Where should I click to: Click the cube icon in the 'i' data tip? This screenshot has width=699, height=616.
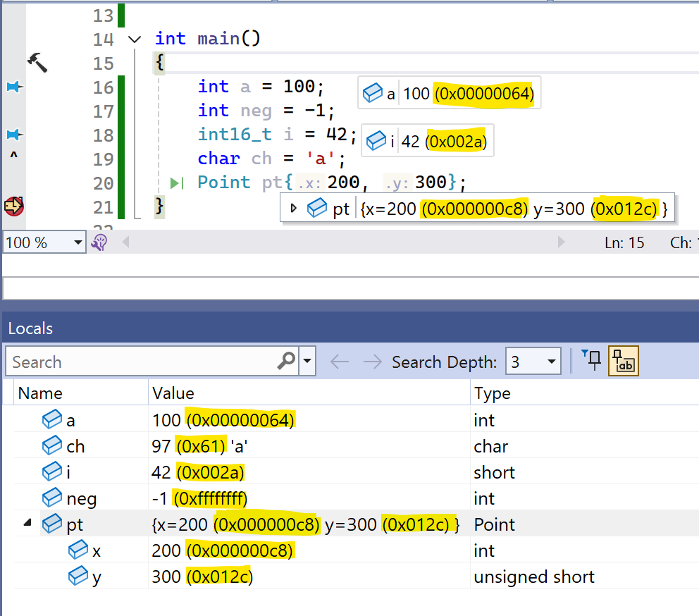[376, 140]
